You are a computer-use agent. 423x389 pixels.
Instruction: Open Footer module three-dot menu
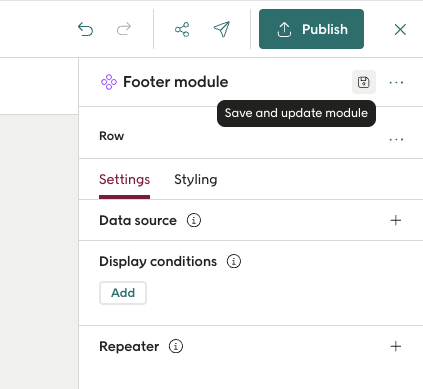tap(396, 82)
